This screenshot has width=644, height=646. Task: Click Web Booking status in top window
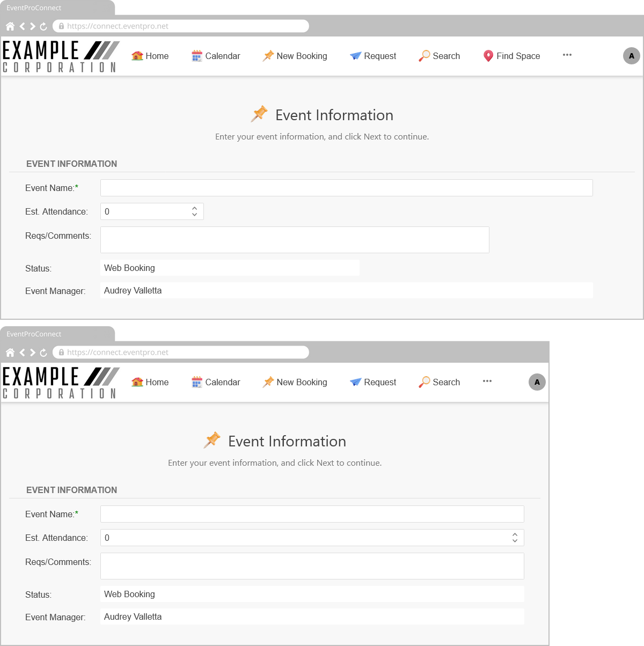tap(230, 268)
